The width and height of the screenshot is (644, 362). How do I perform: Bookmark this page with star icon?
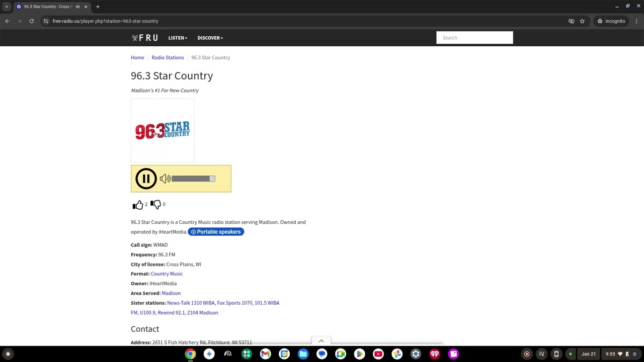[582, 21]
